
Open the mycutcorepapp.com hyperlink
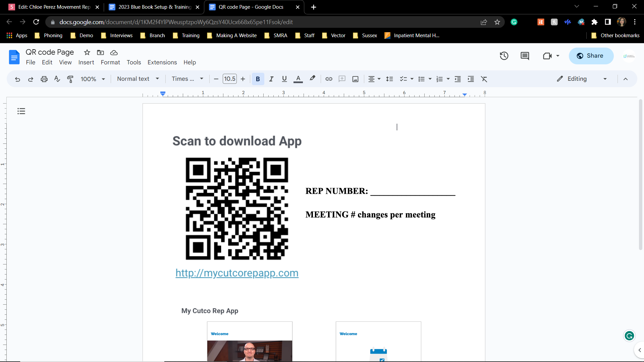coord(237,273)
